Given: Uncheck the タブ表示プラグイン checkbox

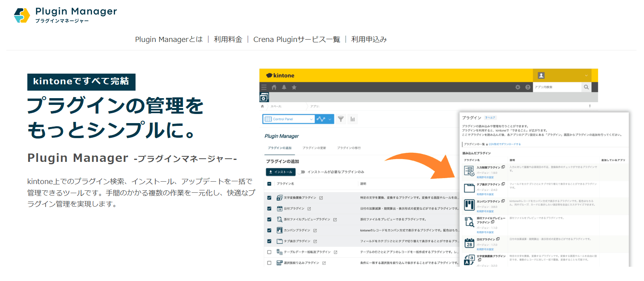Looking at the screenshot, I should point(269,241).
